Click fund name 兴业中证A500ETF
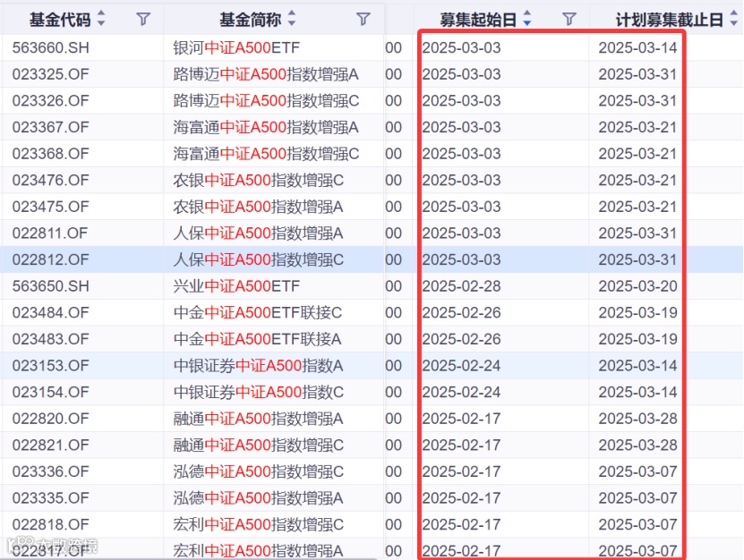 (236, 286)
